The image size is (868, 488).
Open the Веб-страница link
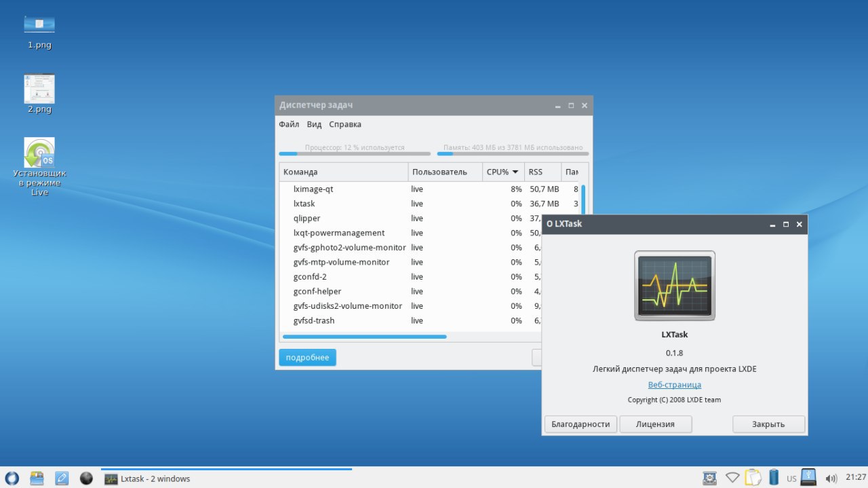pyautogui.click(x=675, y=385)
